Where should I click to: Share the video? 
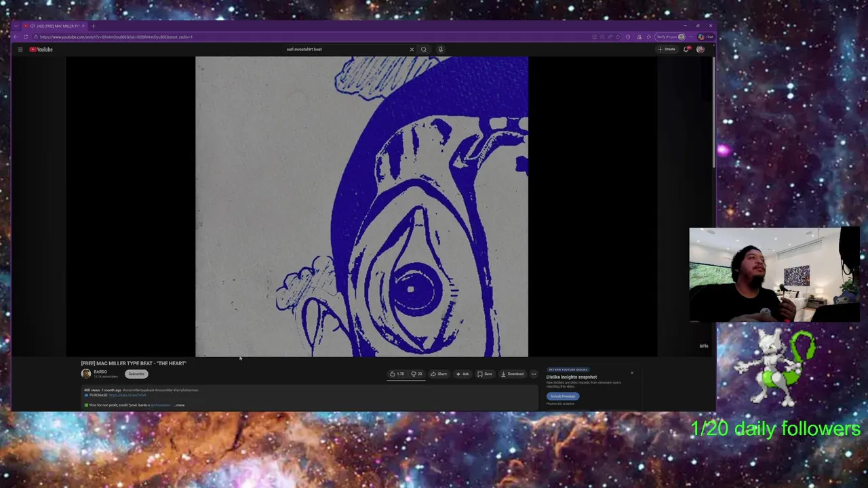(439, 374)
